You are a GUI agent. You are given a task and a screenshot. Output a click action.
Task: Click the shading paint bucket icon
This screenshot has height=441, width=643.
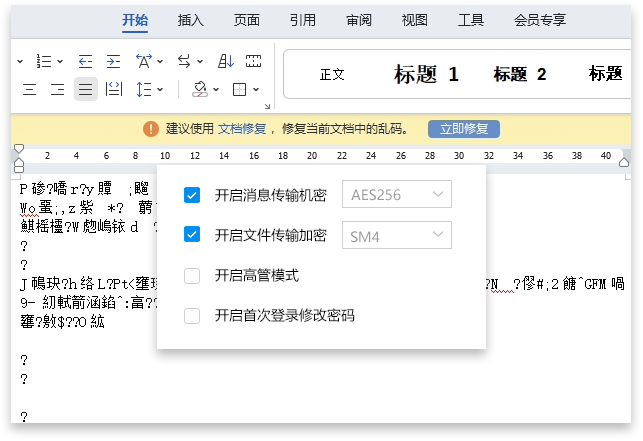[200, 89]
